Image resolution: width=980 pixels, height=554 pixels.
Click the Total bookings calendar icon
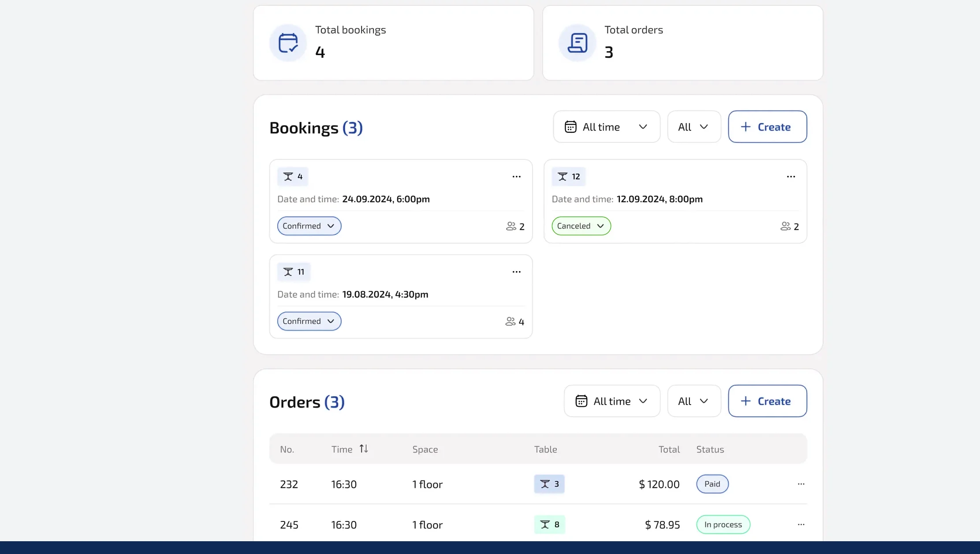click(x=288, y=43)
